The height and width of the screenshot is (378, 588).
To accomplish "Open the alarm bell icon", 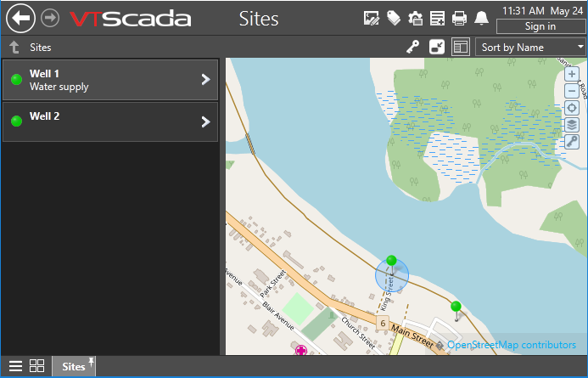I will pos(481,18).
